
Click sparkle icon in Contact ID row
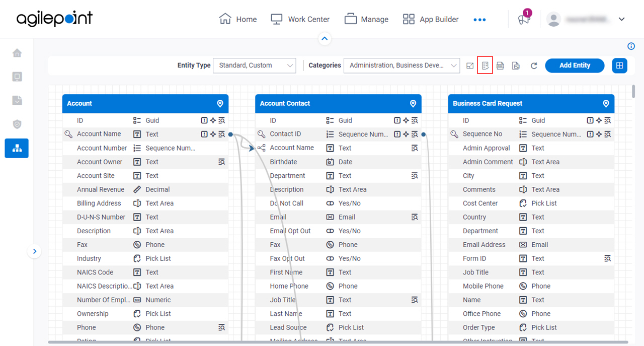click(406, 134)
